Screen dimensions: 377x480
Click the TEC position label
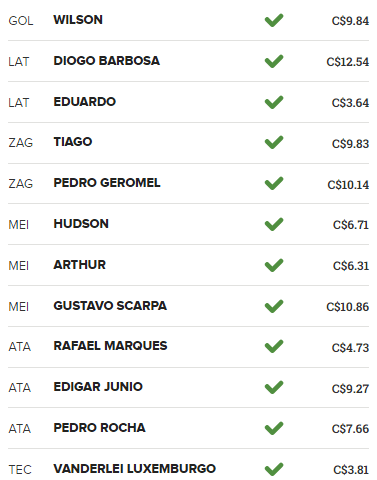(20, 470)
